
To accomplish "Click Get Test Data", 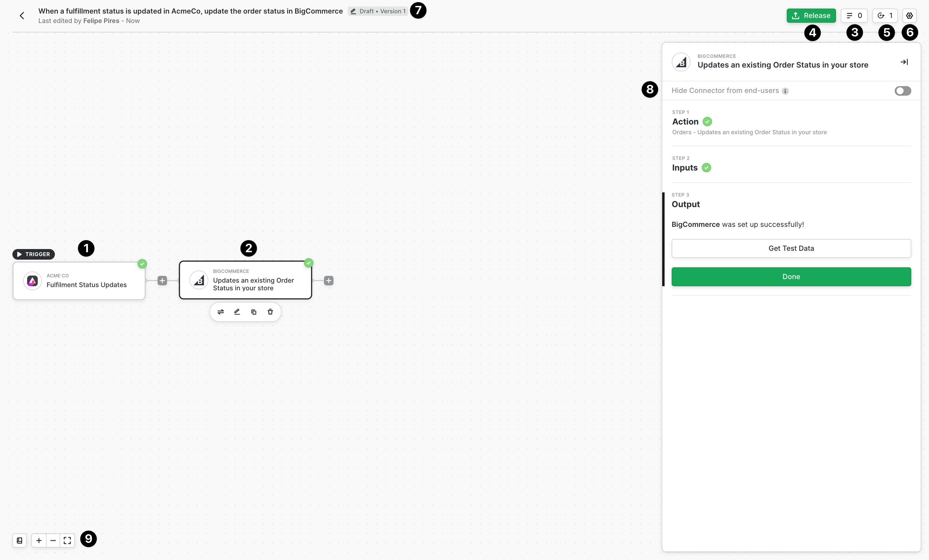I will [791, 248].
